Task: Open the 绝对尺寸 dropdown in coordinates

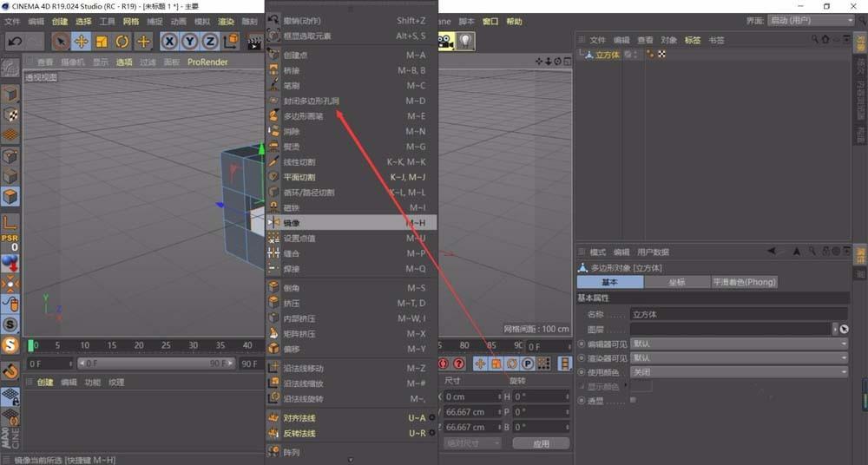Action: (472, 443)
